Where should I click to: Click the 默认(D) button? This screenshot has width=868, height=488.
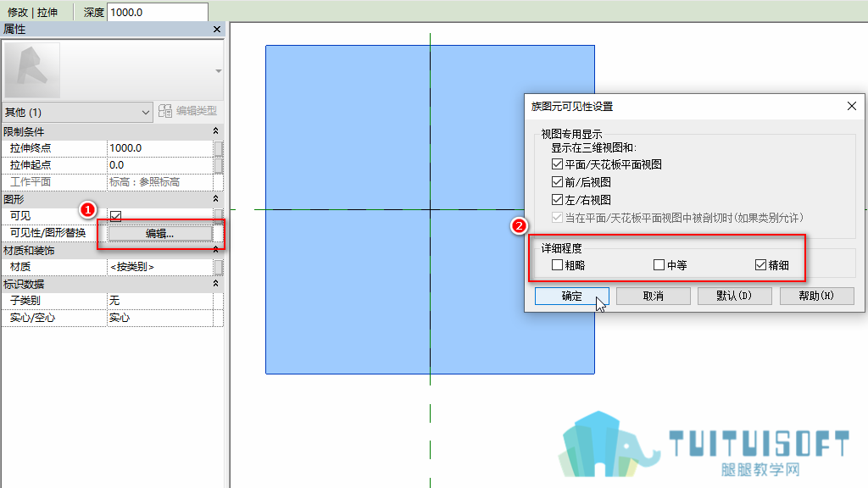(x=735, y=296)
